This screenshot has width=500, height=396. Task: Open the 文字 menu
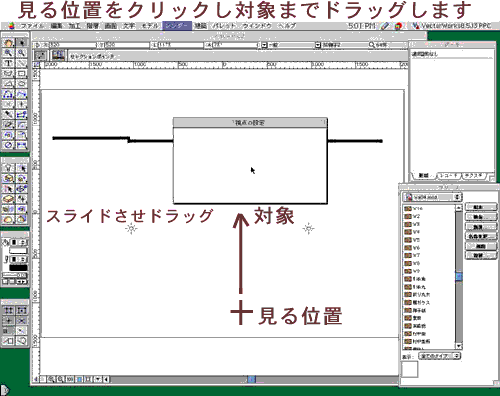(x=129, y=26)
